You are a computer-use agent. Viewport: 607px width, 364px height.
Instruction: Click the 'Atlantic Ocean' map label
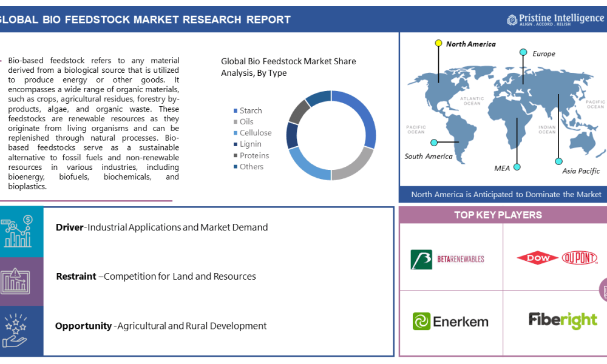tap(472, 101)
